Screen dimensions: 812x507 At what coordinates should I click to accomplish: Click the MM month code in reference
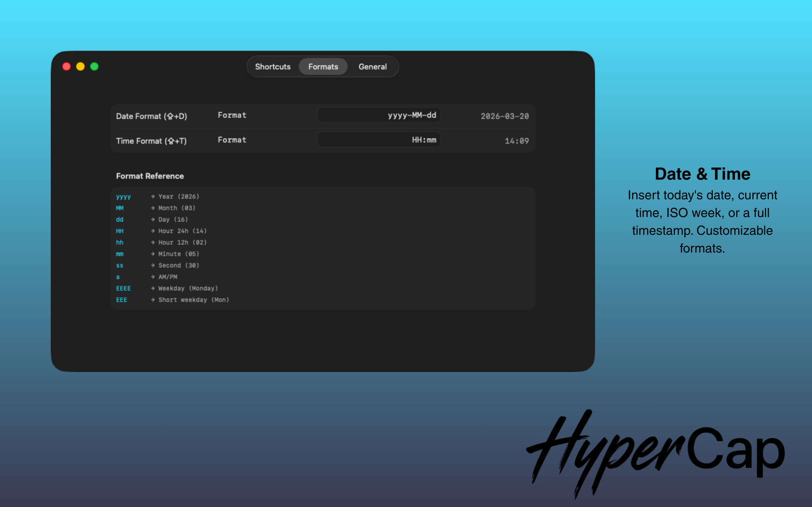(x=120, y=208)
